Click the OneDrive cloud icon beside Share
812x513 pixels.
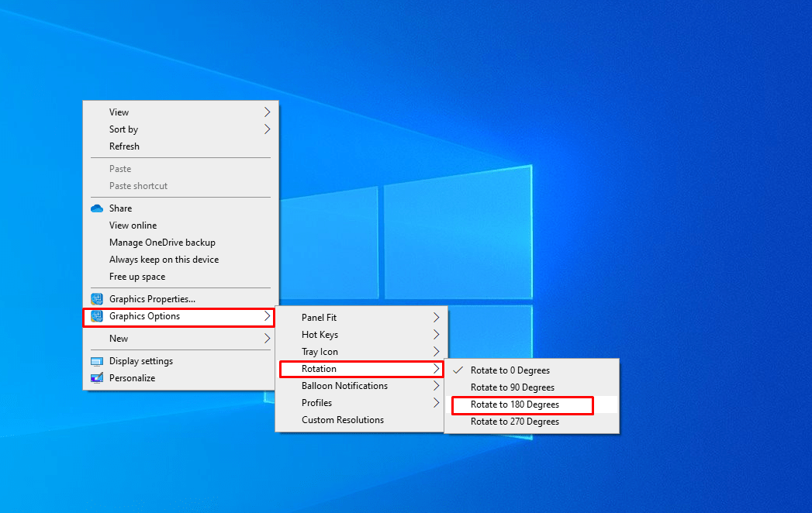[97, 208]
